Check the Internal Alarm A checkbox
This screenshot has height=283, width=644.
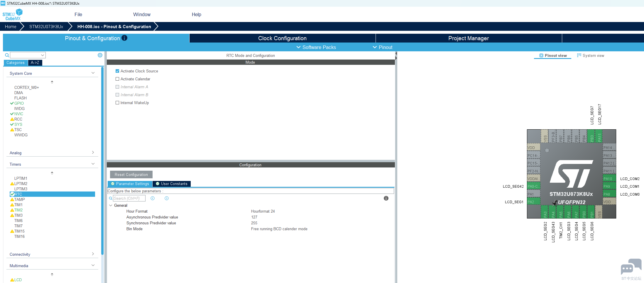tap(117, 87)
